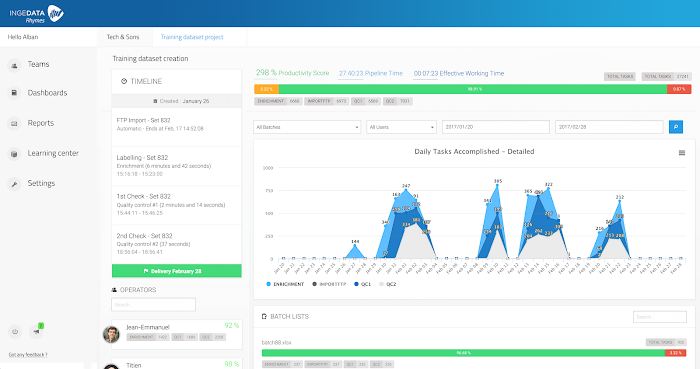Click the Batch Lists icon
Screen dimensions: 700x369
(264, 316)
